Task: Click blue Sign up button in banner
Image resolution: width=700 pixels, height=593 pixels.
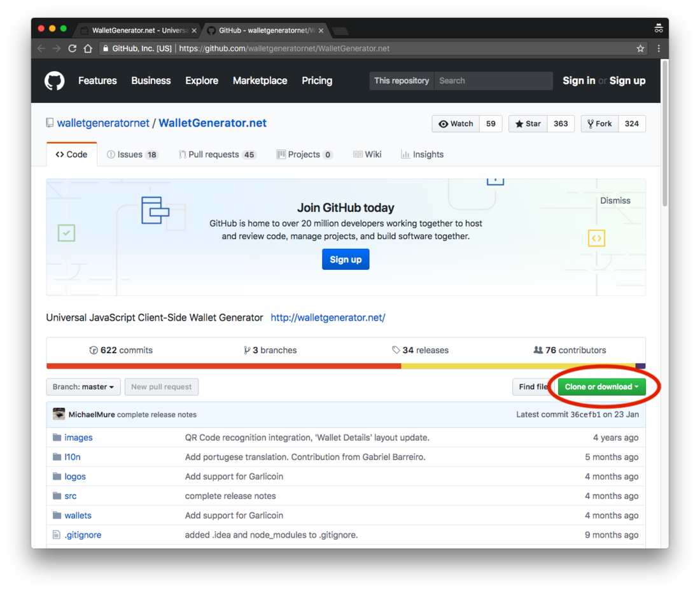Action: pos(346,259)
